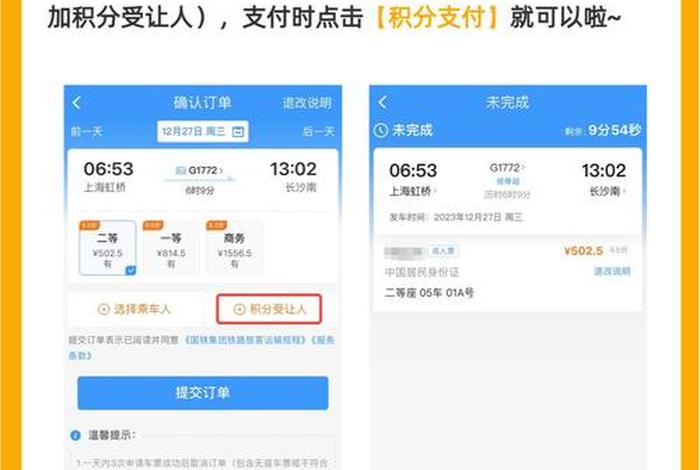Select 商务 seat at ¥1556.5
The height and width of the screenshot is (470, 700).
point(235,248)
